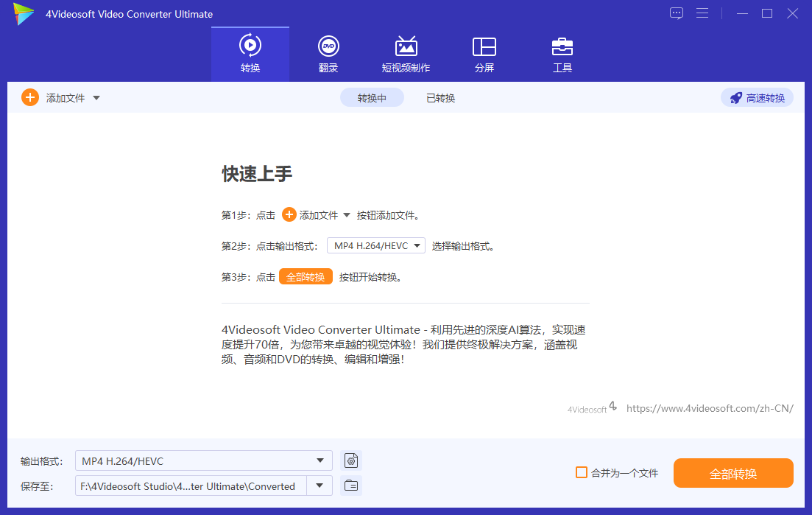Open the 短视频制作 video maker icon
Image resolution: width=812 pixels, height=515 pixels.
point(406,46)
